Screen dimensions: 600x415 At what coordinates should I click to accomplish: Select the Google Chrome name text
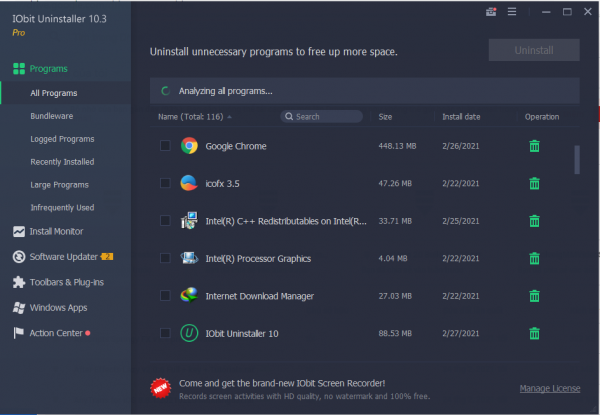pos(236,146)
